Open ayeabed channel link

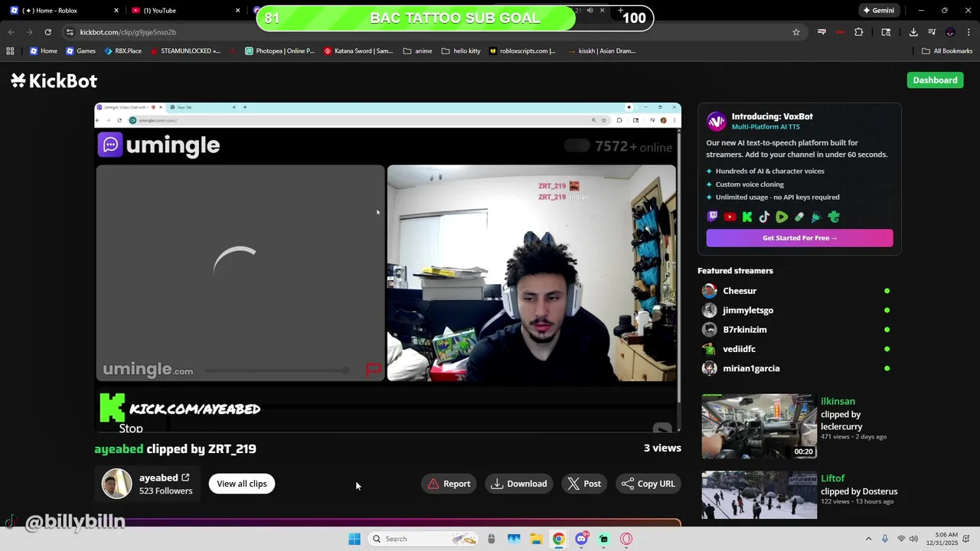coord(164,478)
